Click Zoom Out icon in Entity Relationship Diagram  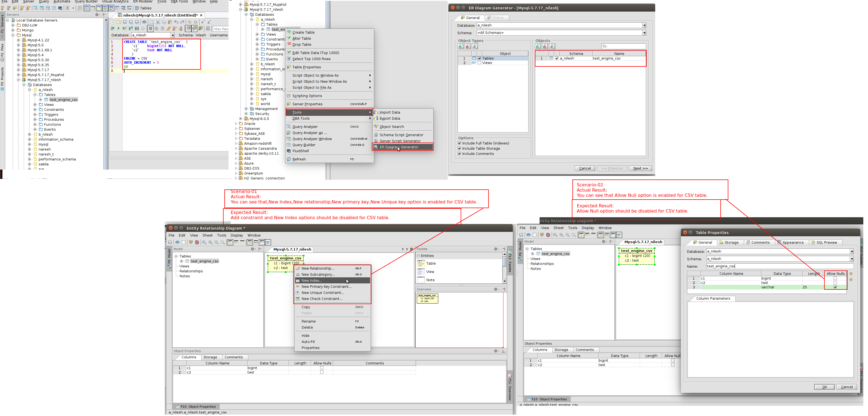(x=217, y=242)
